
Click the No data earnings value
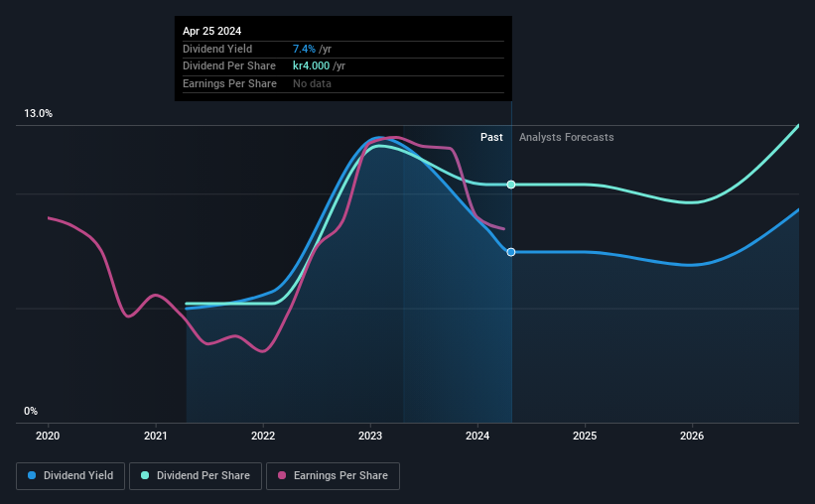[x=312, y=83]
